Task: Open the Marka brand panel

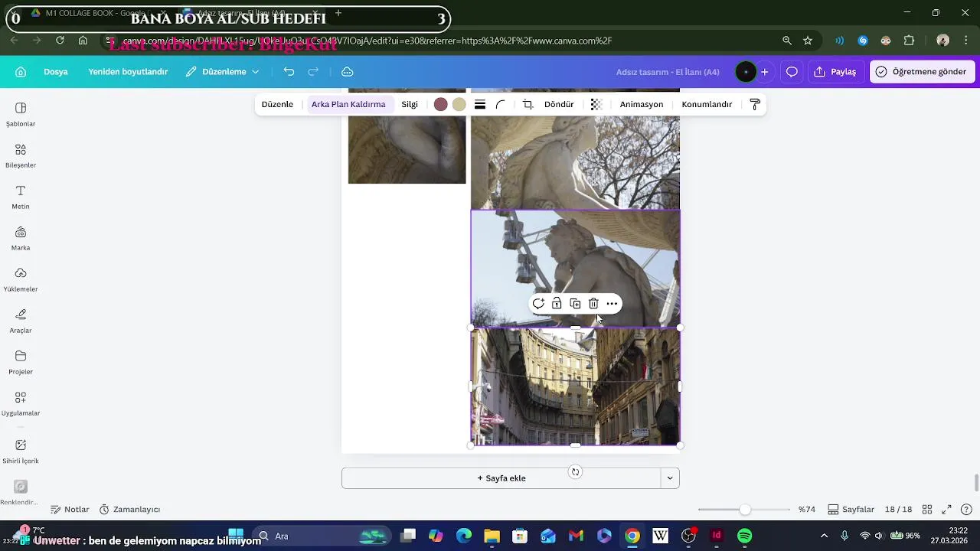Action: tap(21, 239)
